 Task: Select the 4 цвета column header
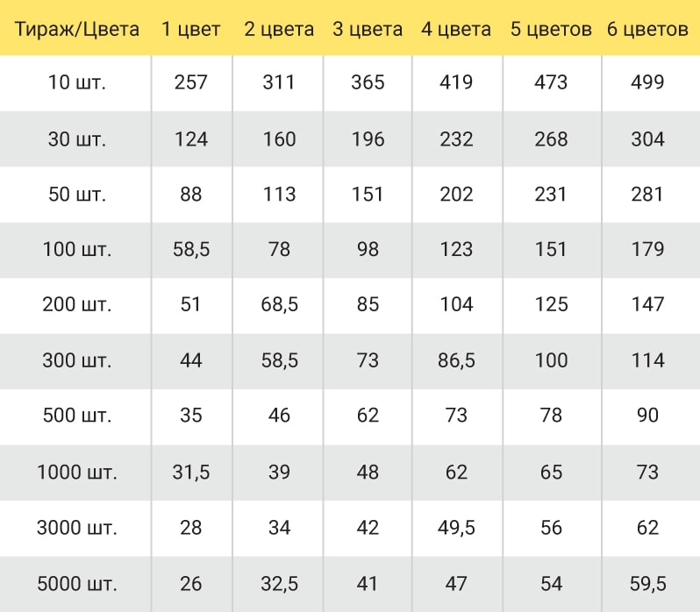click(456, 30)
